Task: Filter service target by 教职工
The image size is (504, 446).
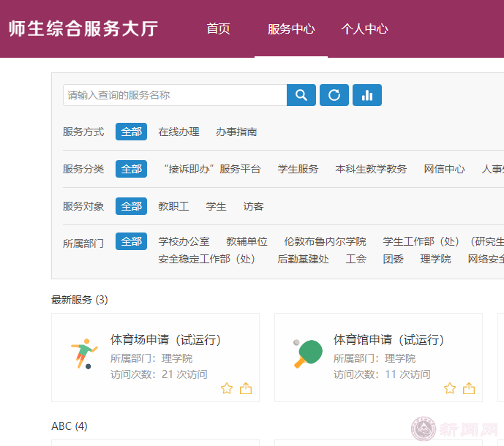Action: click(173, 206)
